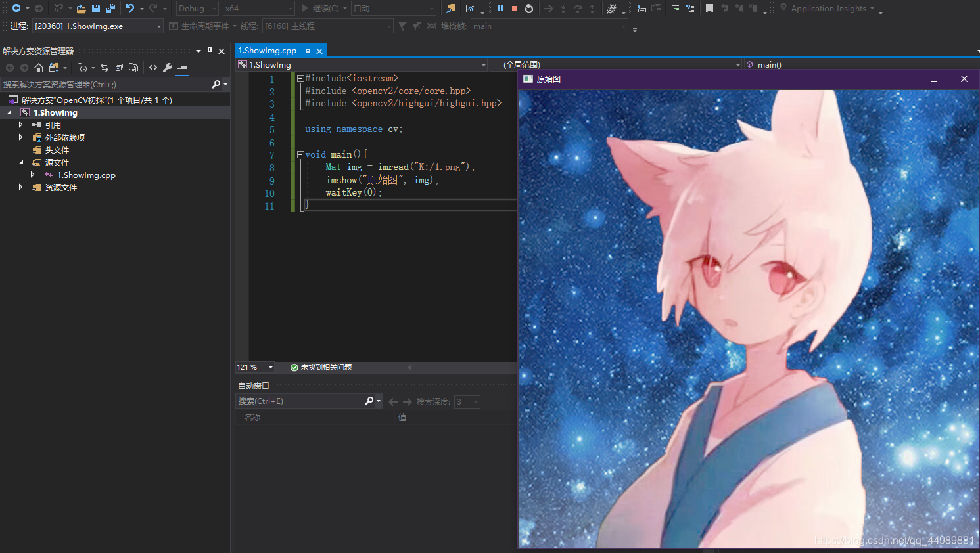The image size is (980, 553).
Task: Pin the Solution Explorer panel
Action: pyautogui.click(x=210, y=51)
